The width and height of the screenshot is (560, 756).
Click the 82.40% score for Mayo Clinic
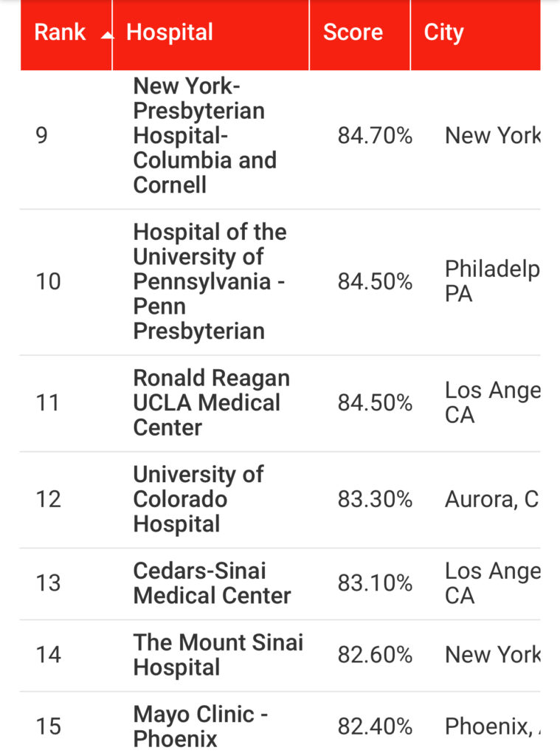click(375, 726)
